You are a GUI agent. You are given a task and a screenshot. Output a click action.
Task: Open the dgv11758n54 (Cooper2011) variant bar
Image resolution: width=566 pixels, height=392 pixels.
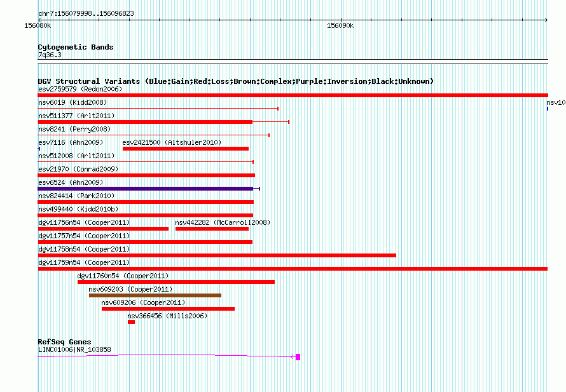pos(217,255)
